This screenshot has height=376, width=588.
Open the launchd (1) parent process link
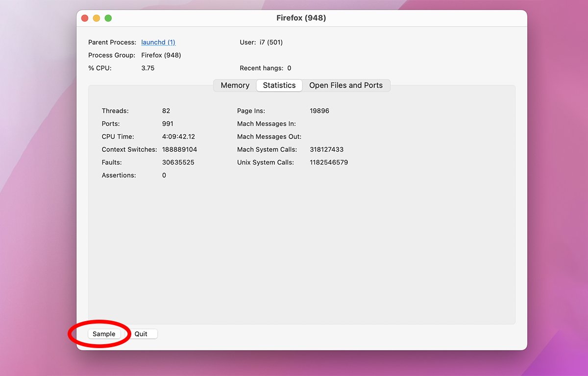pyautogui.click(x=158, y=43)
